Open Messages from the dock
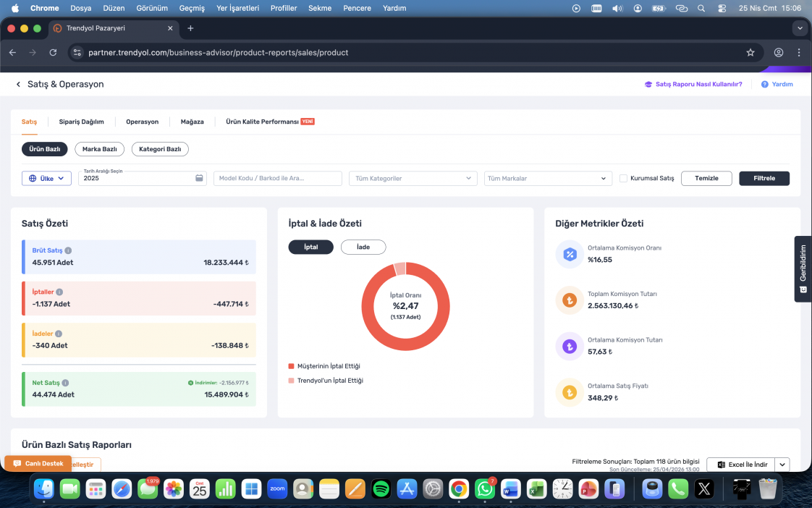This screenshot has width=812, height=508. coord(148,488)
